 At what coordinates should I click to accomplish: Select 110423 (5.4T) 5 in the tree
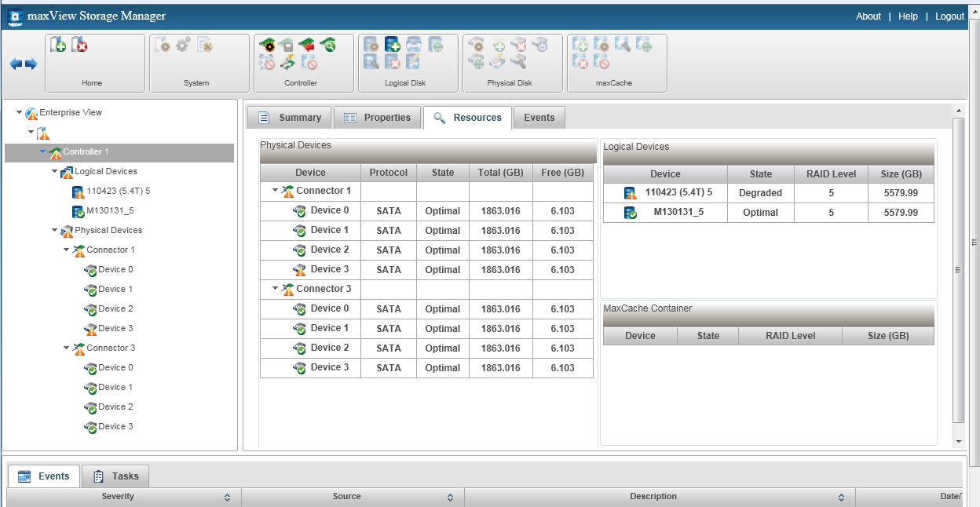pyautogui.click(x=118, y=191)
